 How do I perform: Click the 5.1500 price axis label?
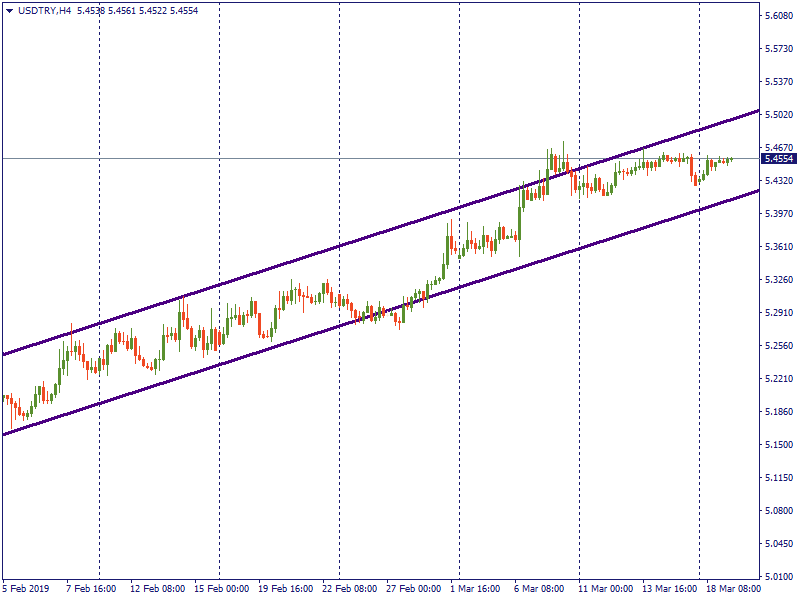coord(778,445)
